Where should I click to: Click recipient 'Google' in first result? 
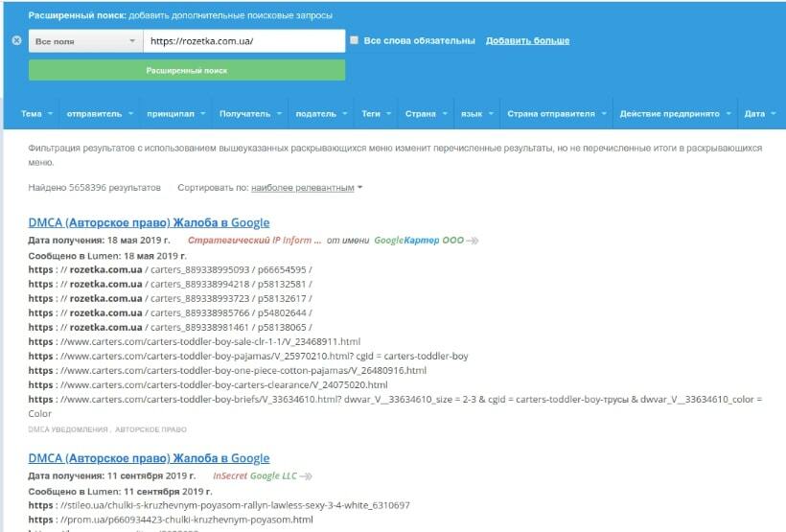coord(388,241)
